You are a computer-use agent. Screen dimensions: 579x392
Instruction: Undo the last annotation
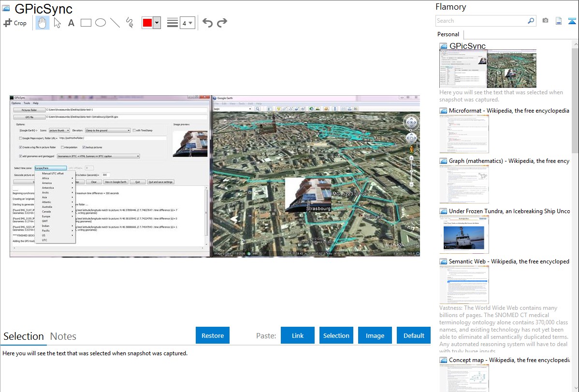207,23
